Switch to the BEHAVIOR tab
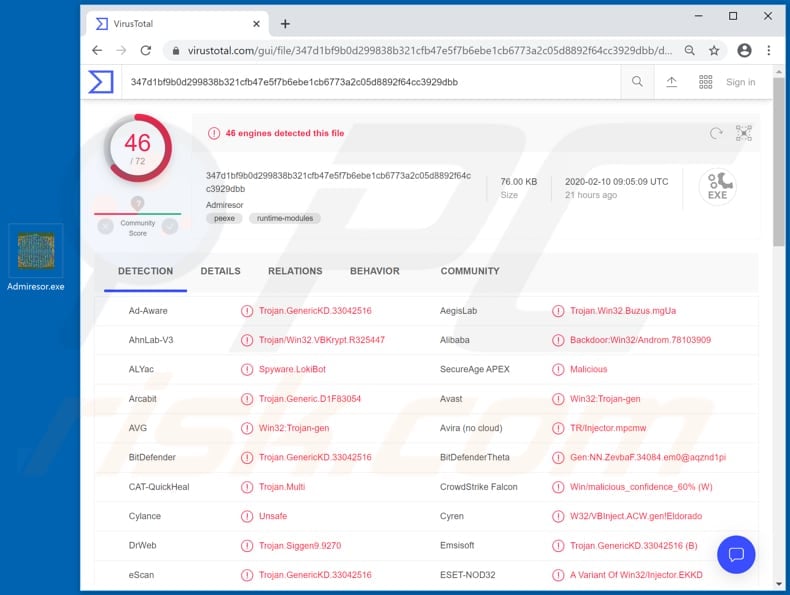 click(374, 271)
